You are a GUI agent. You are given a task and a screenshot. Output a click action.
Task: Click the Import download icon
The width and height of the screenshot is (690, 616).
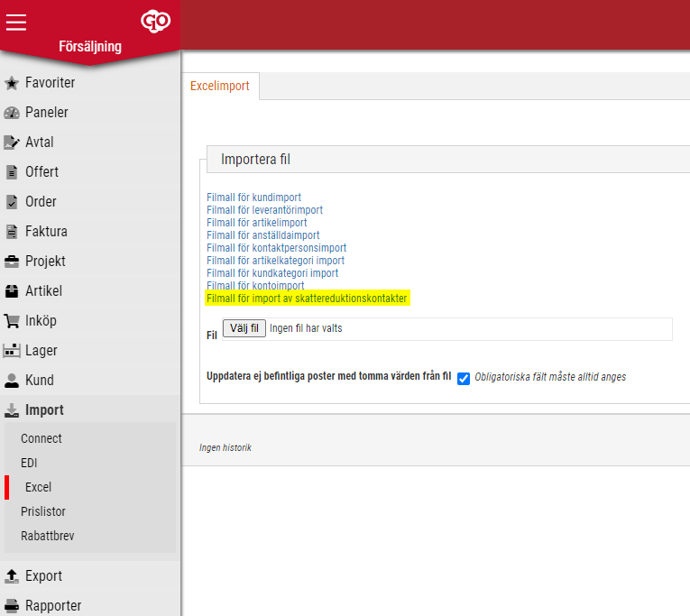pyautogui.click(x=12, y=410)
